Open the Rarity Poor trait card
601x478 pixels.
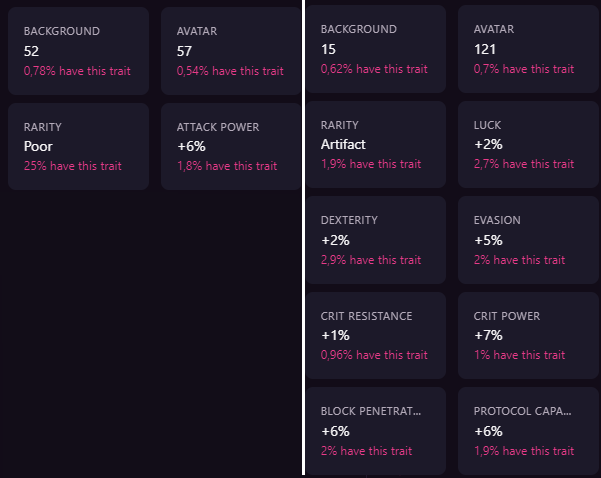coord(78,146)
